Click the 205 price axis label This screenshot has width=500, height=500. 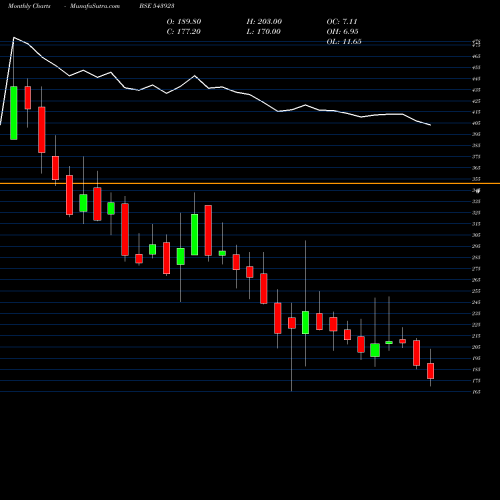pos(476,347)
